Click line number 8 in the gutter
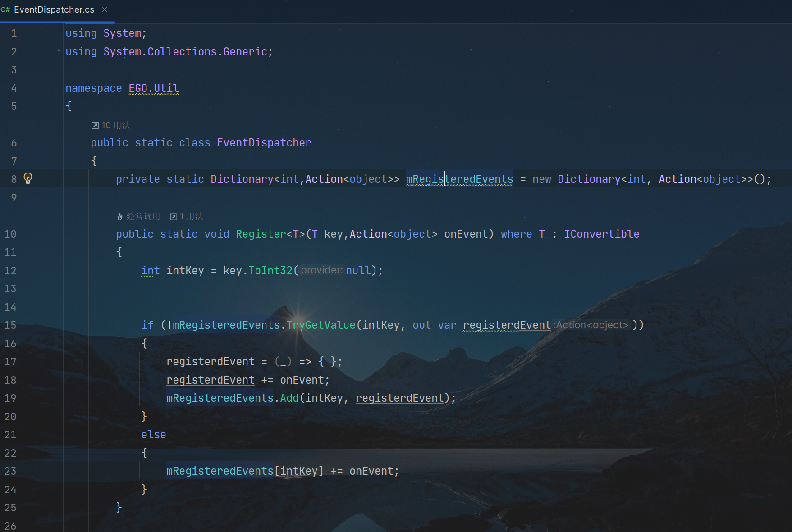Screen dimensions: 792x532 [x=14, y=179]
